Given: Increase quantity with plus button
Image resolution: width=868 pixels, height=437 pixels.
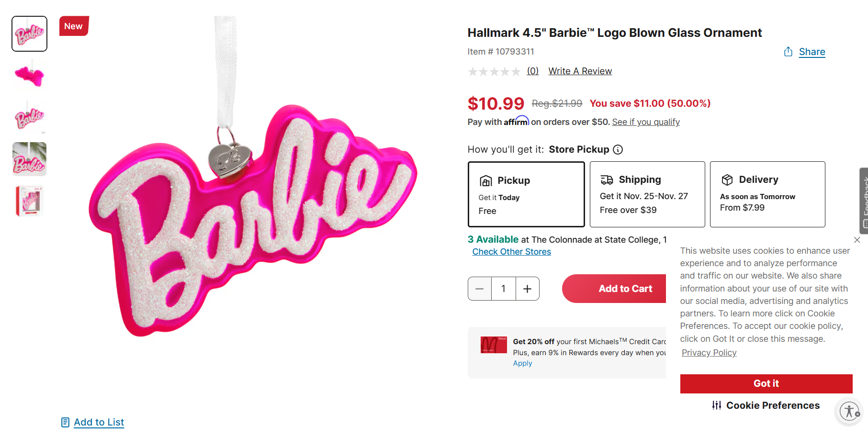Looking at the screenshot, I should coord(527,289).
